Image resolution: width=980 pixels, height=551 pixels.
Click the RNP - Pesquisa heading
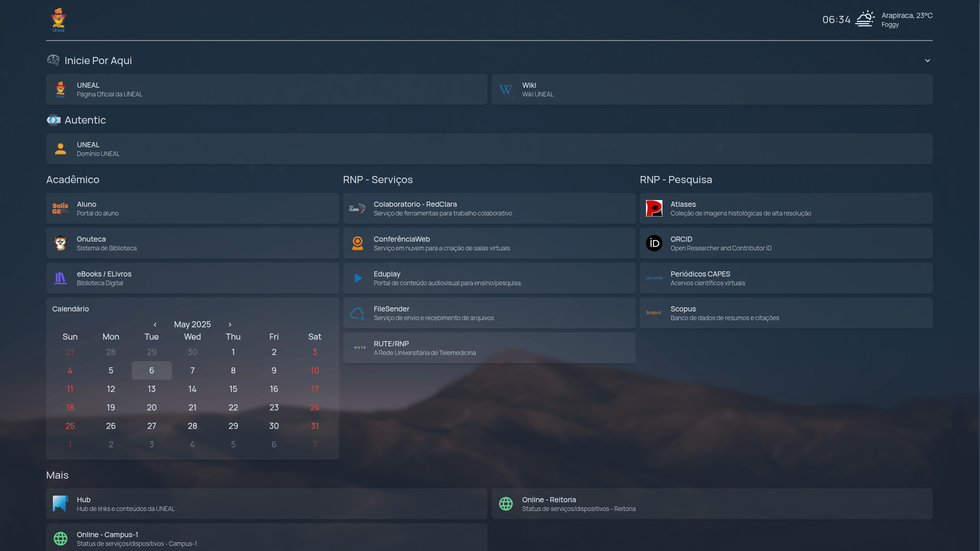[x=676, y=180]
